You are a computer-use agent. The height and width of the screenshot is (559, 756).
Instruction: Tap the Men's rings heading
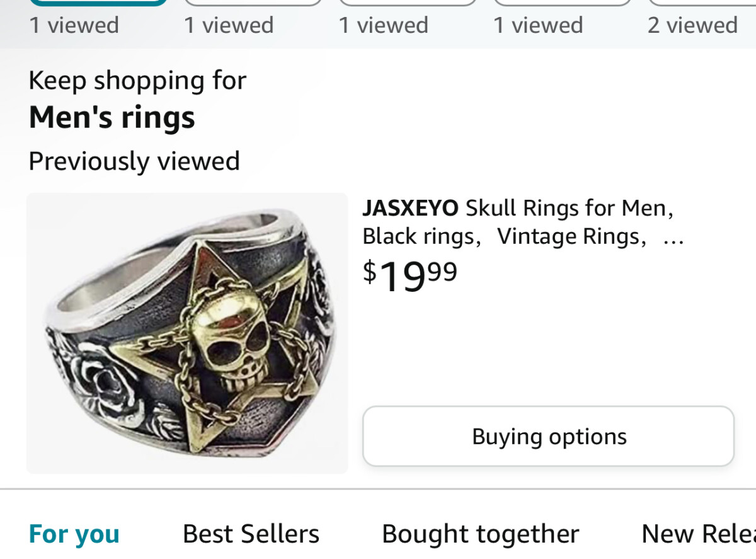point(112,117)
